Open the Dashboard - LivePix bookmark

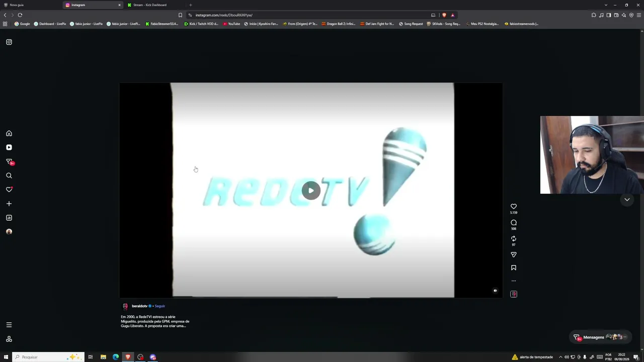coord(50,24)
